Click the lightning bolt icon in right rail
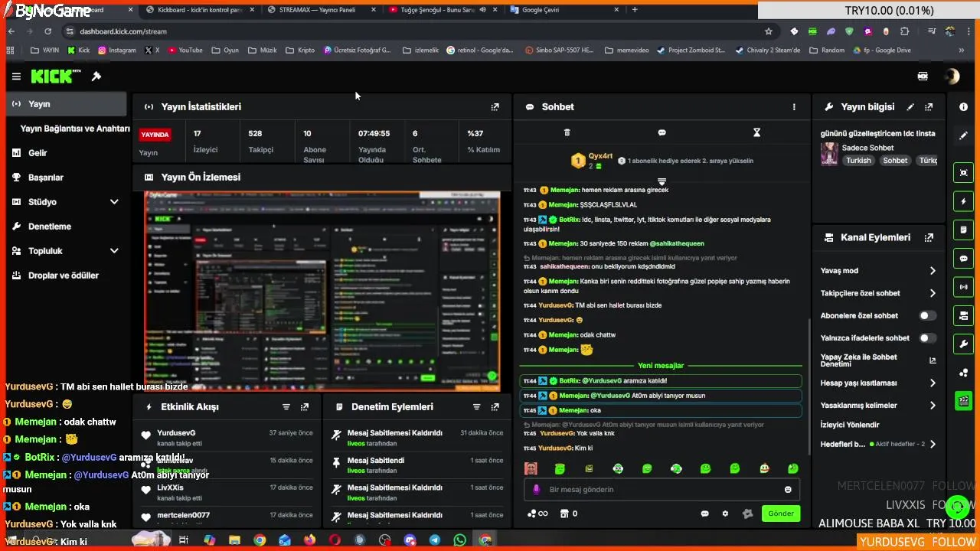This screenshot has height=551, width=980. (x=964, y=201)
